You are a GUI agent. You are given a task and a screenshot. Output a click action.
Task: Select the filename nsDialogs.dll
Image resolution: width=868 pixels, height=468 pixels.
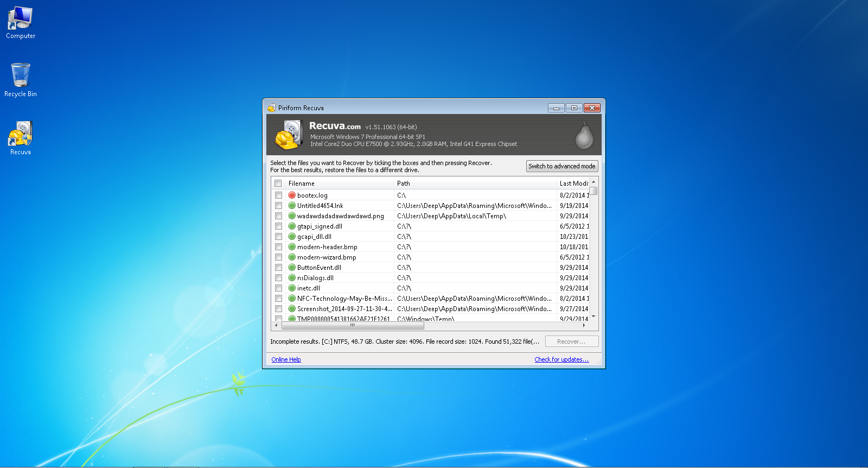(x=315, y=278)
